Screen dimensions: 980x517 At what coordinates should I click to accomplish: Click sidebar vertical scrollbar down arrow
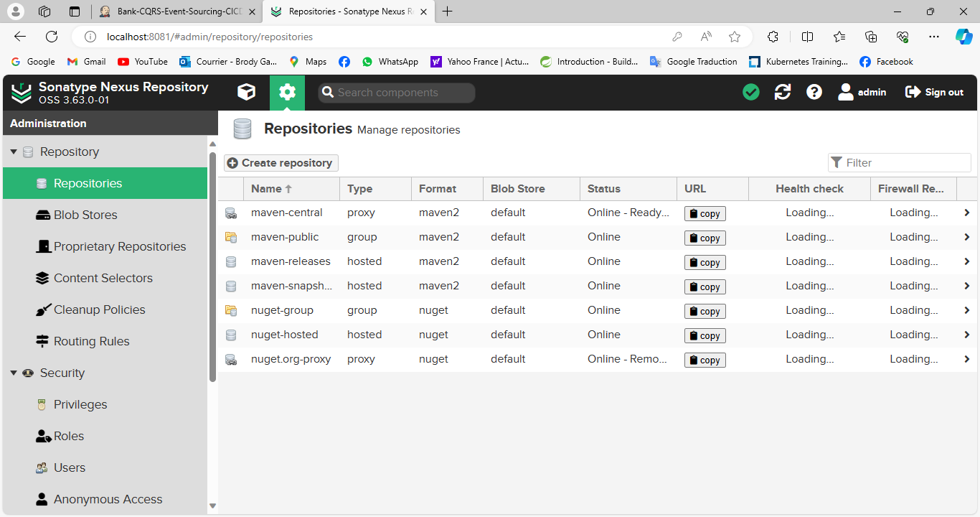[x=212, y=506]
